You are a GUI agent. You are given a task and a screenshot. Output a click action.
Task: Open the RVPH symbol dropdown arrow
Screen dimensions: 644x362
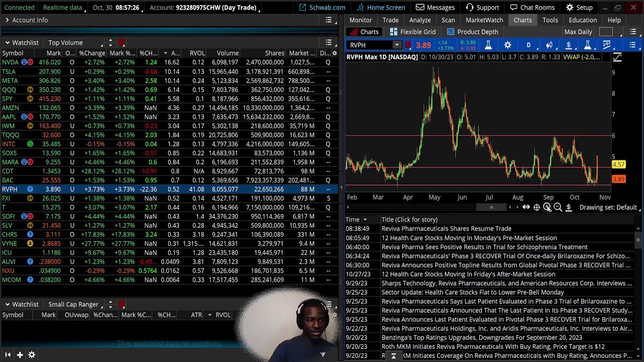396,45
